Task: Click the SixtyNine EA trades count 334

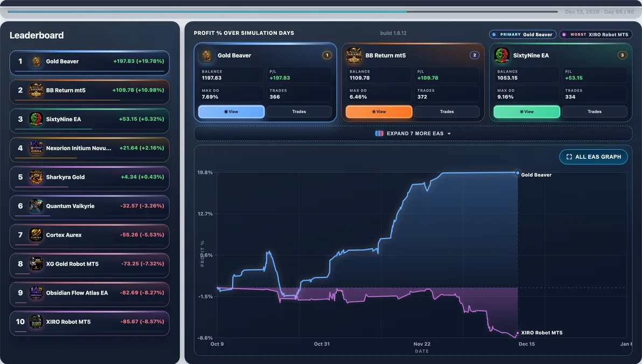Action: pyautogui.click(x=570, y=97)
